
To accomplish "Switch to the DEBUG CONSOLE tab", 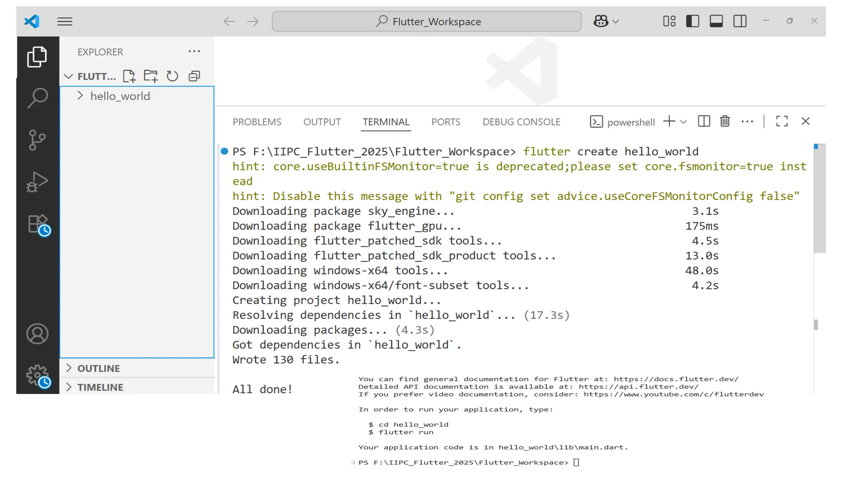I will (521, 122).
